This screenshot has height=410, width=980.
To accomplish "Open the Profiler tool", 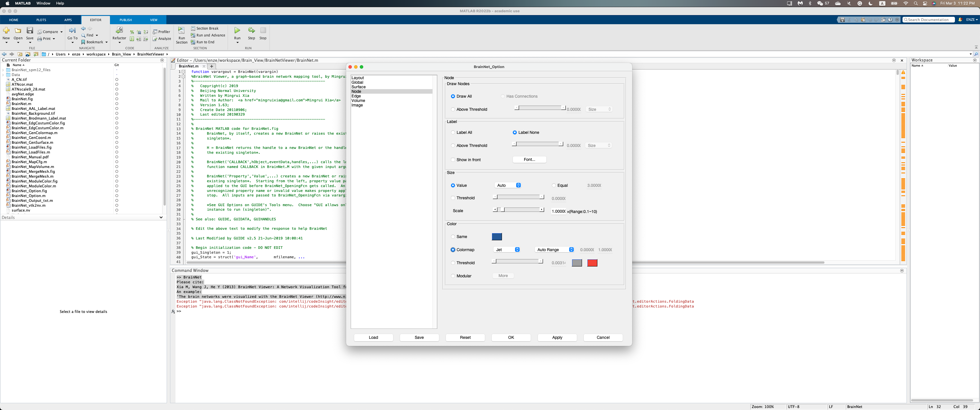I will click(162, 32).
